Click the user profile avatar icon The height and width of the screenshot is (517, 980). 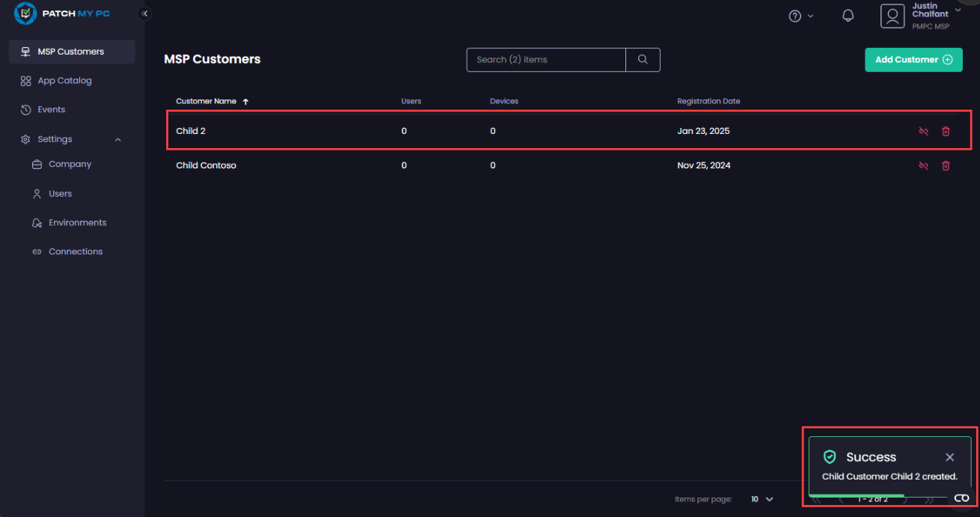(892, 16)
